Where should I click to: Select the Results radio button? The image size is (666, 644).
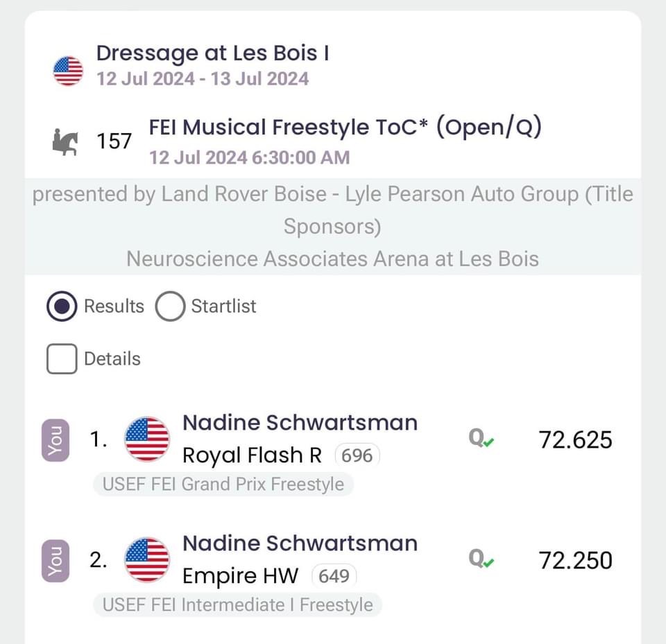62,306
